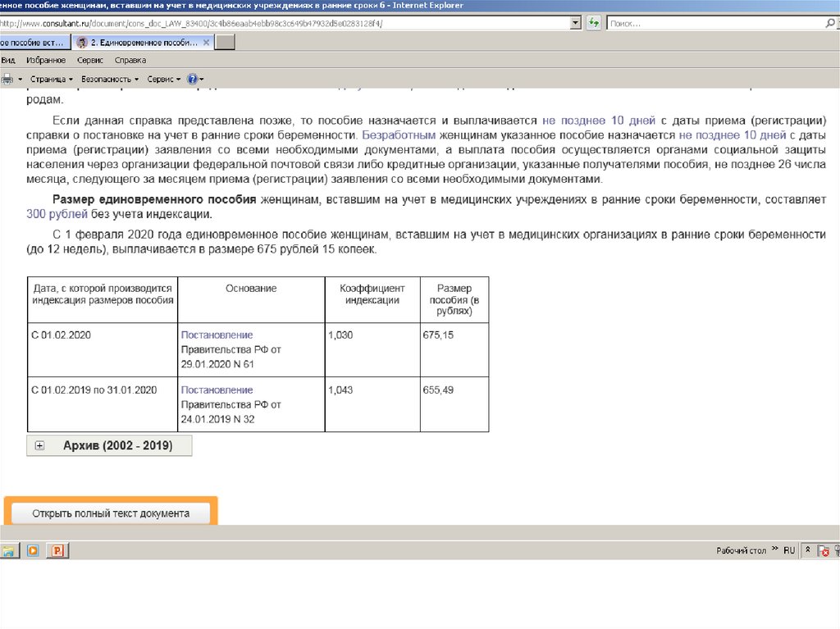The height and width of the screenshot is (629, 840).
Task: Click the RU language indicator
Action: (789, 550)
